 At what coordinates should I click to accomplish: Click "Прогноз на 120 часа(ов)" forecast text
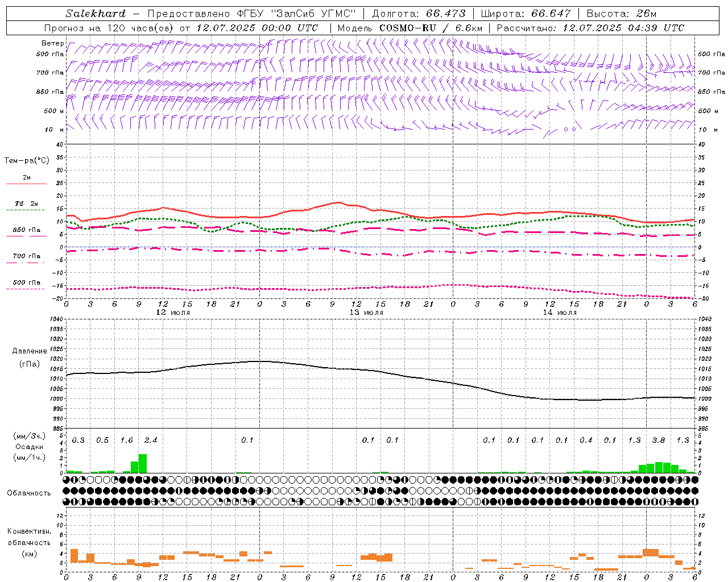pos(109,28)
